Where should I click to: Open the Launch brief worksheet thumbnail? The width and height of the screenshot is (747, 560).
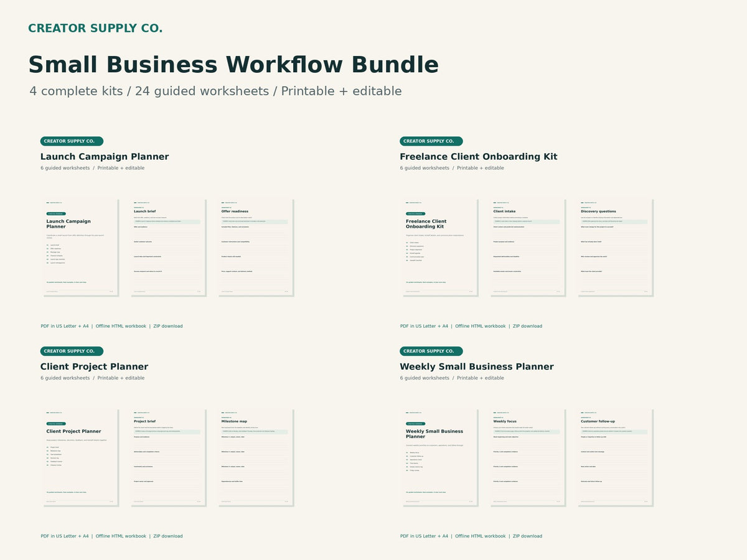coord(167,247)
